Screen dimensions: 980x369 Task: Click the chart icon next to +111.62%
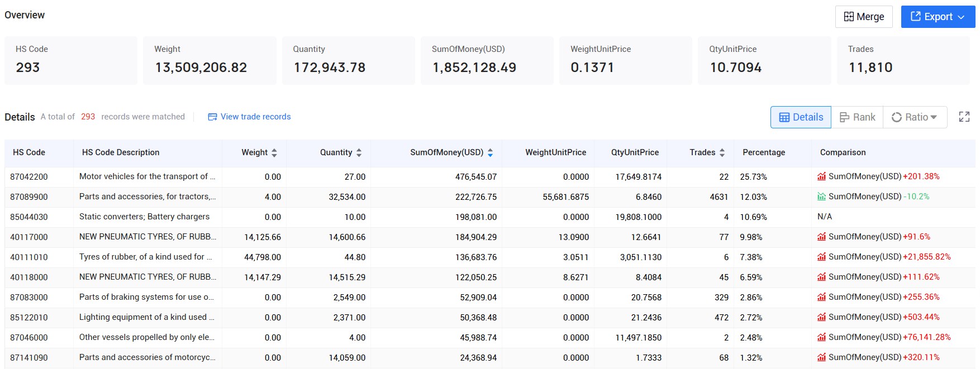[821, 277]
